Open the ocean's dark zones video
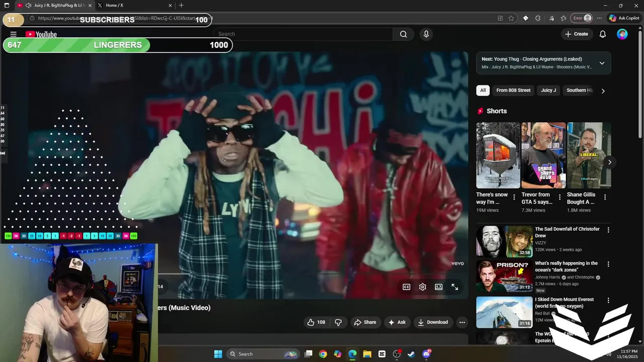The image size is (644, 362). coord(504,276)
